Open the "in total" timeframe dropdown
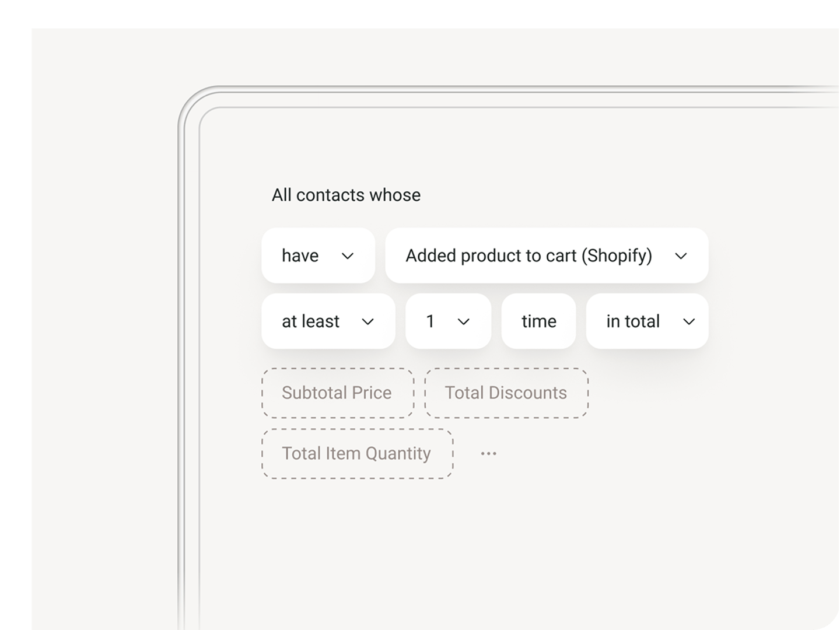The width and height of the screenshot is (840, 630). (647, 321)
